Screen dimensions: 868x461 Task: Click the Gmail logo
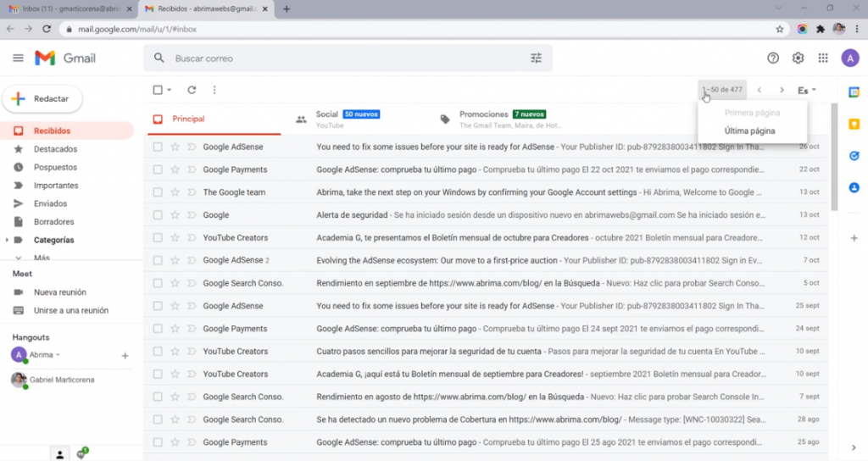point(65,58)
